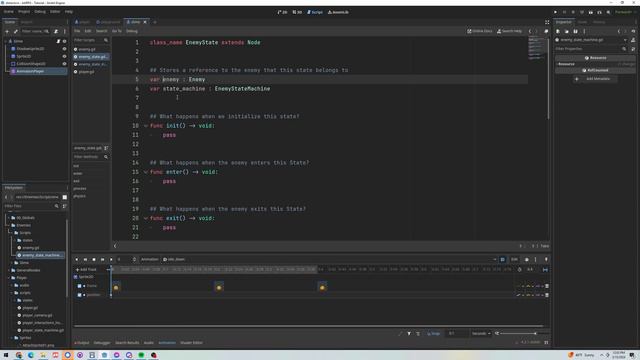Select player_camera.gd in FileSystem
This screenshot has height=360, width=640.
pos(37,315)
